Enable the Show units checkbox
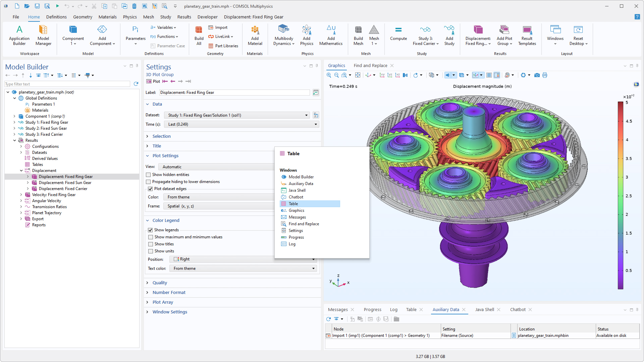Screen dimensions: 644x362 (151, 251)
